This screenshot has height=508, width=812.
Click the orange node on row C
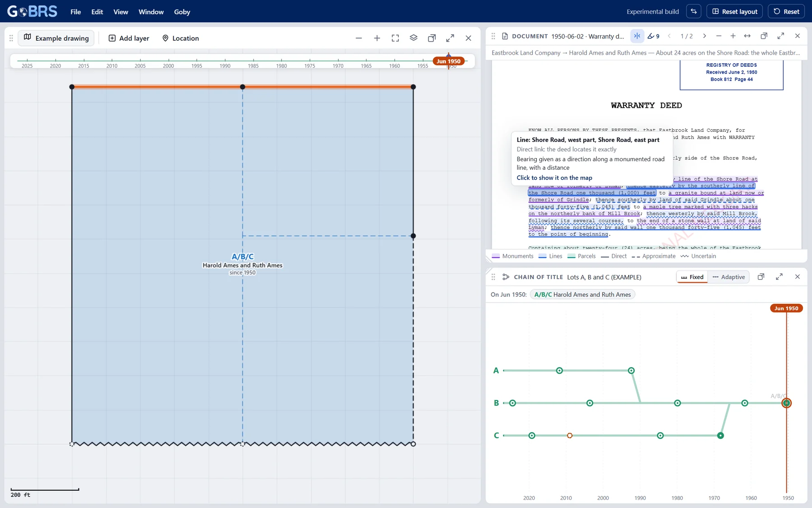click(570, 435)
